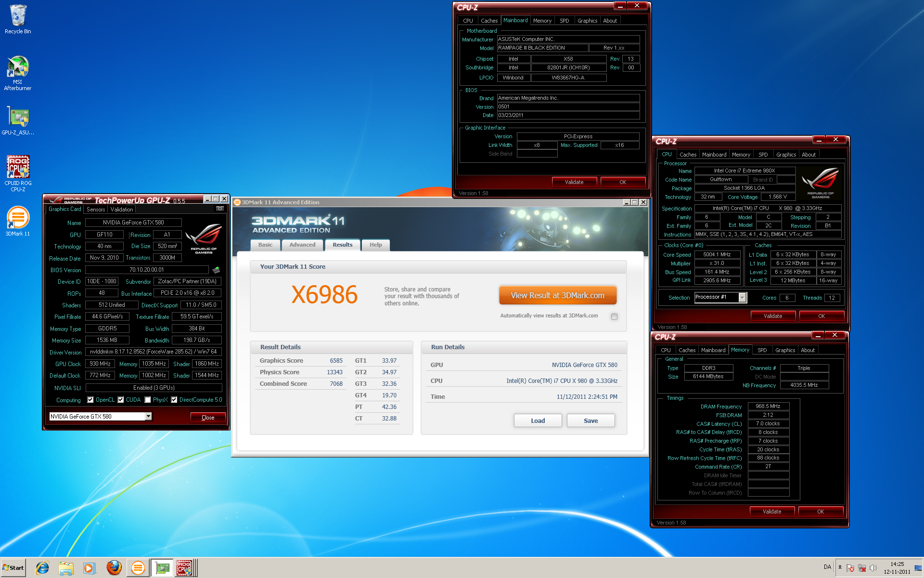Click the Core Speed value 5004.1 MHz
The height and width of the screenshot is (578, 924).
717,254
